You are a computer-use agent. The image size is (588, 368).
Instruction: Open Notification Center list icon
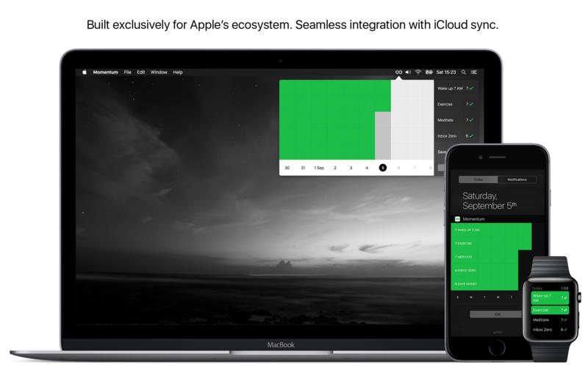pos(474,72)
